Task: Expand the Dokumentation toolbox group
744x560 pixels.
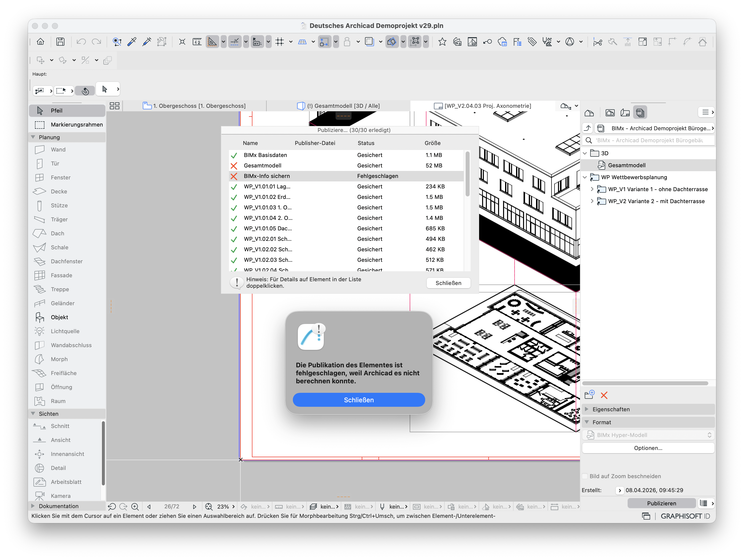Action: 33,506
